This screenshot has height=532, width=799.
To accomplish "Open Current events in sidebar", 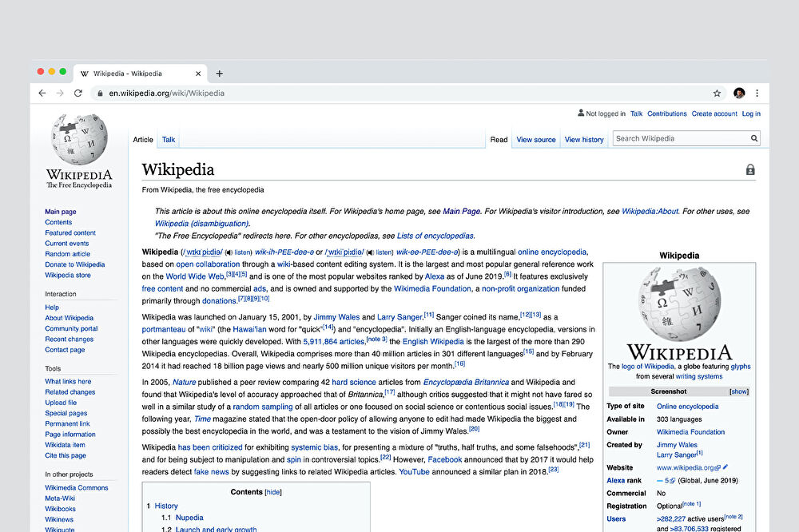I will (67, 244).
